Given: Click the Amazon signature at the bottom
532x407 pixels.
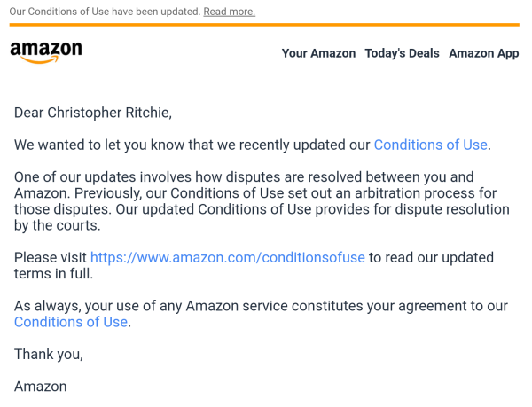Looking at the screenshot, I should pos(41,387).
